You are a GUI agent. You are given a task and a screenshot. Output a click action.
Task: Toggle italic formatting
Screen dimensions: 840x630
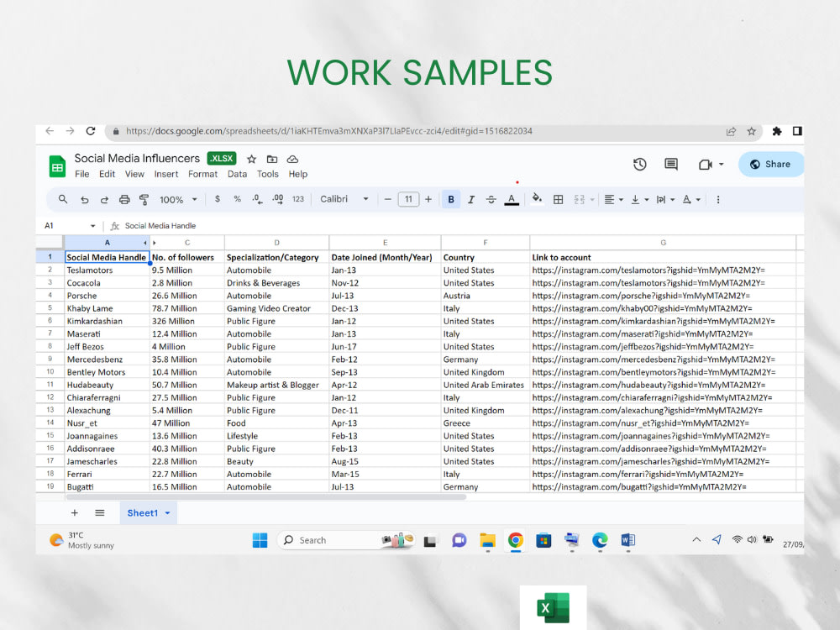point(471,199)
